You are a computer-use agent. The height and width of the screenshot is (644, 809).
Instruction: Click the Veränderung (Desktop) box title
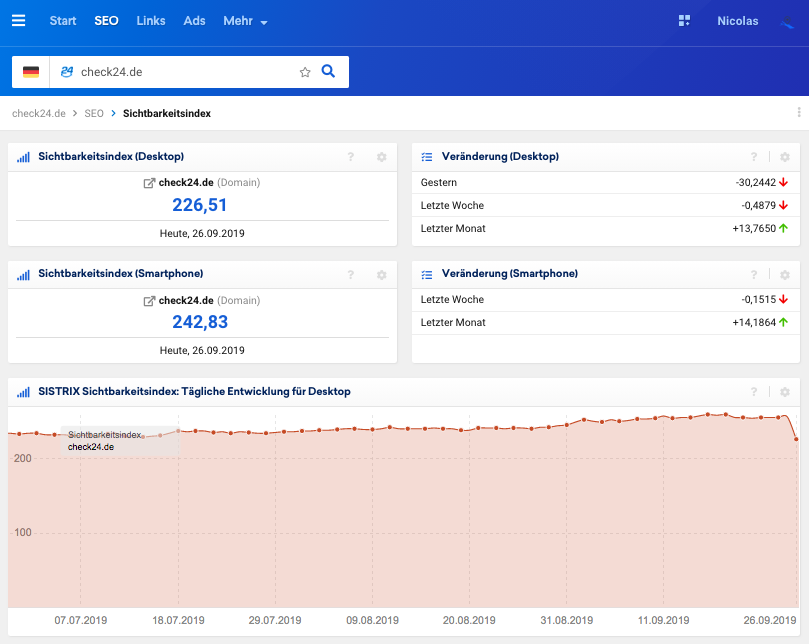[x=500, y=156]
